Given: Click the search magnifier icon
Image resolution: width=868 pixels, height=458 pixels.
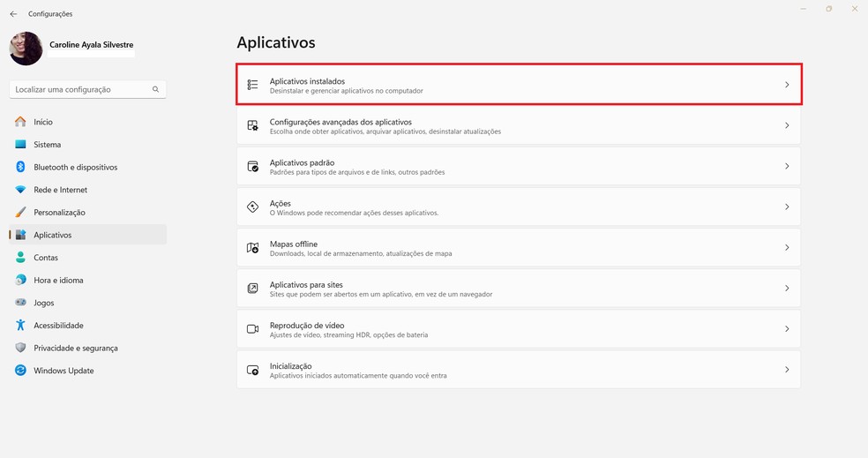Looking at the screenshot, I should point(155,89).
